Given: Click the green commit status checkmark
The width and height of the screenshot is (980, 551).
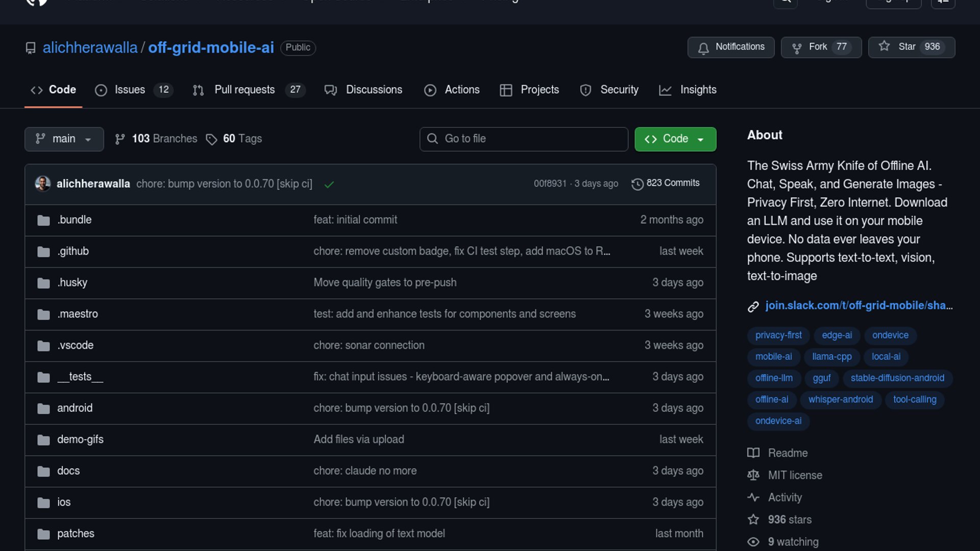Looking at the screenshot, I should coord(329,184).
